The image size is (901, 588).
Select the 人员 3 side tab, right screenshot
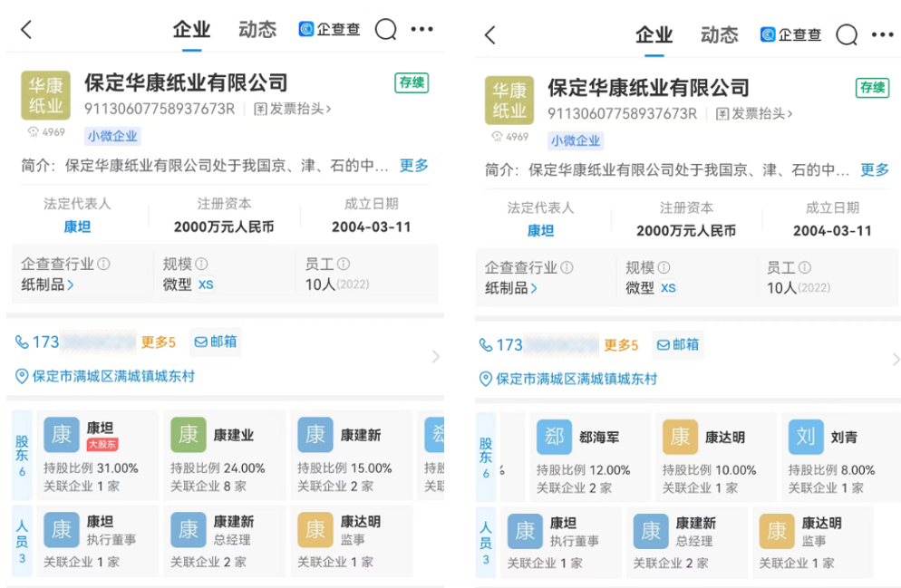(x=486, y=543)
